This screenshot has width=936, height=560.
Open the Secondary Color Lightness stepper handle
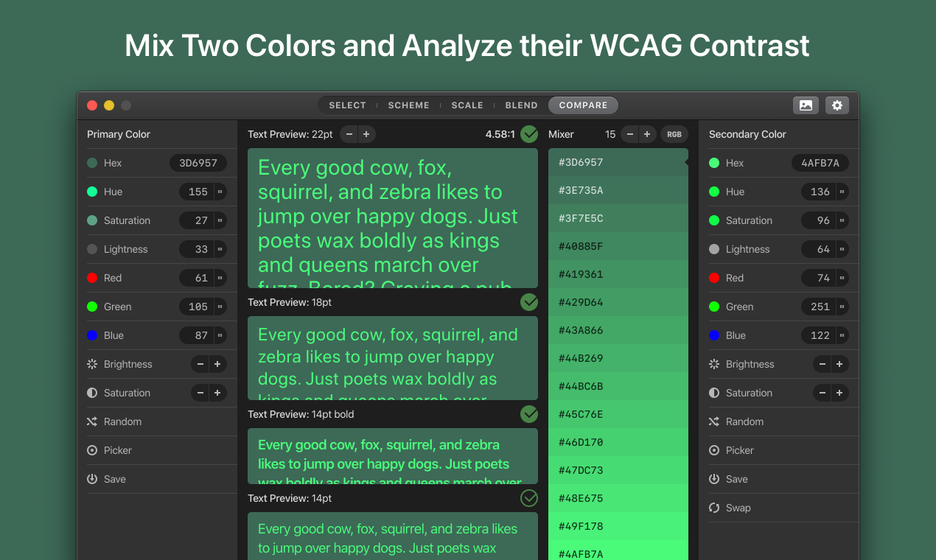point(842,249)
